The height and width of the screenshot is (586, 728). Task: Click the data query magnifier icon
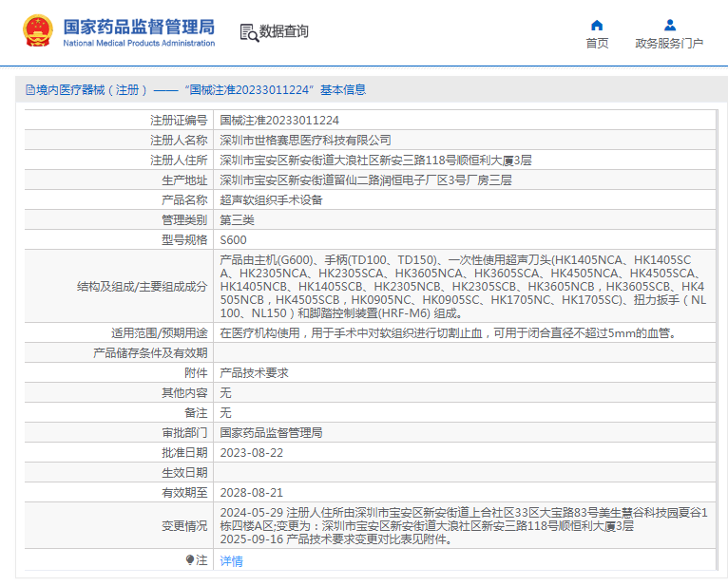click(248, 32)
